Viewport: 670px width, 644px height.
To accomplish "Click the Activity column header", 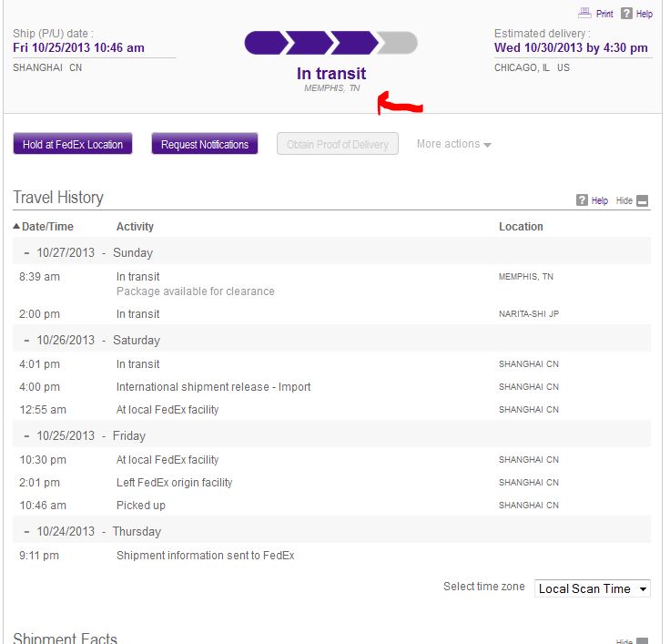I will tap(135, 226).
